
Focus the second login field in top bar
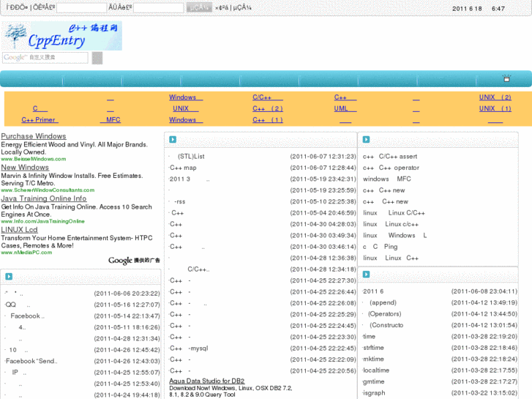[159, 7]
